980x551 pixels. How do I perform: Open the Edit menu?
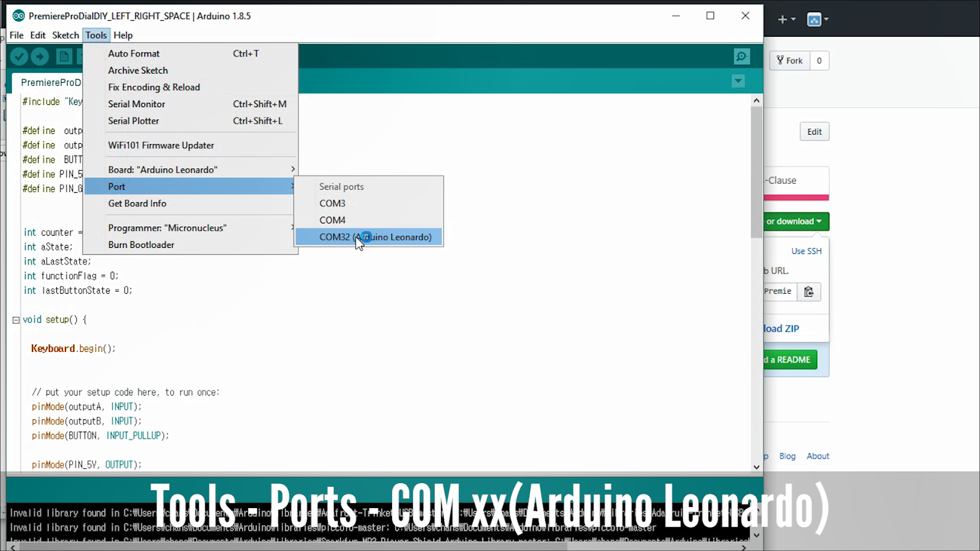pos(38,35)
